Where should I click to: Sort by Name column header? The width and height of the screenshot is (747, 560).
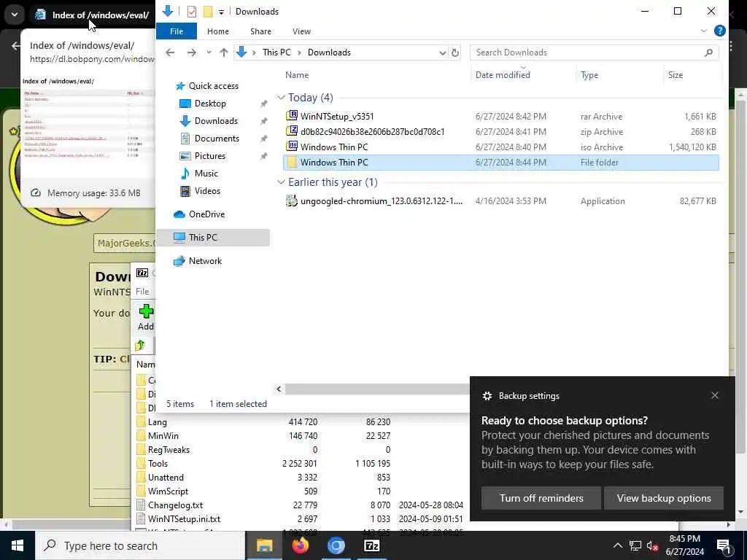pyautogui.click(x=297, y=75)
